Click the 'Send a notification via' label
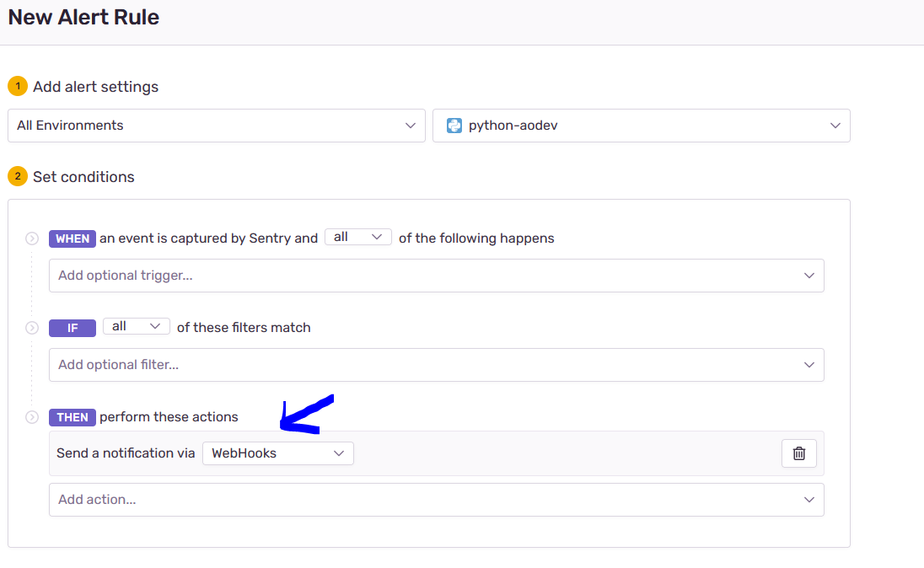Screen dimensions: 924x568 coord(126,453)
